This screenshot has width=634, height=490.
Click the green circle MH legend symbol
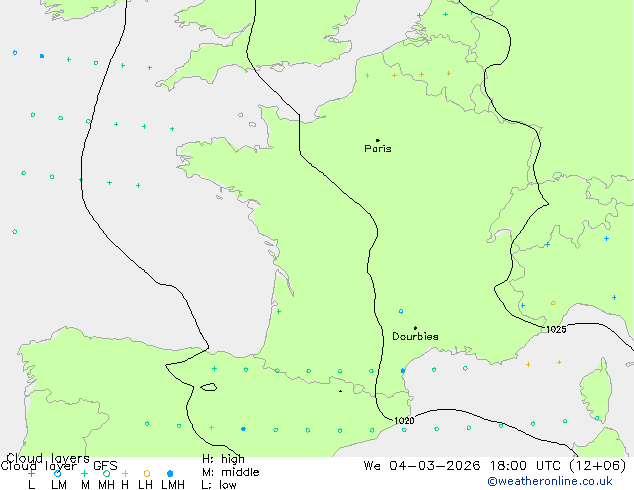[x=106, y=473]
